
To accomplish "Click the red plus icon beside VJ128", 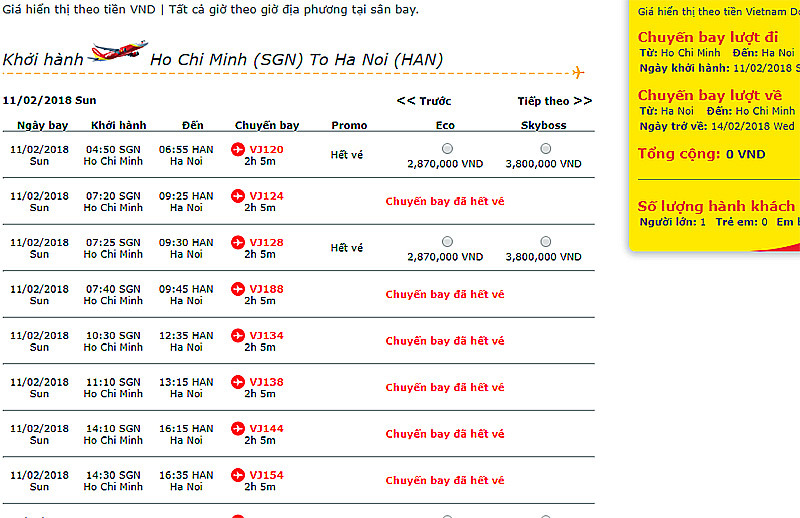I will point(238,242).
